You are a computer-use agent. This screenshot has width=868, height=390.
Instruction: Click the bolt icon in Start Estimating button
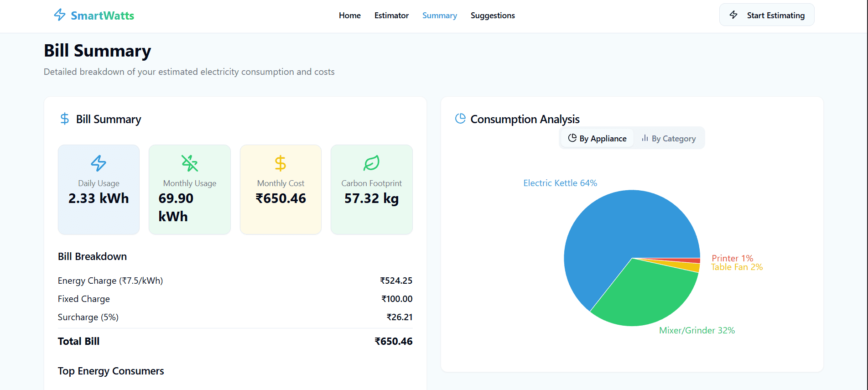pos(733,15)
